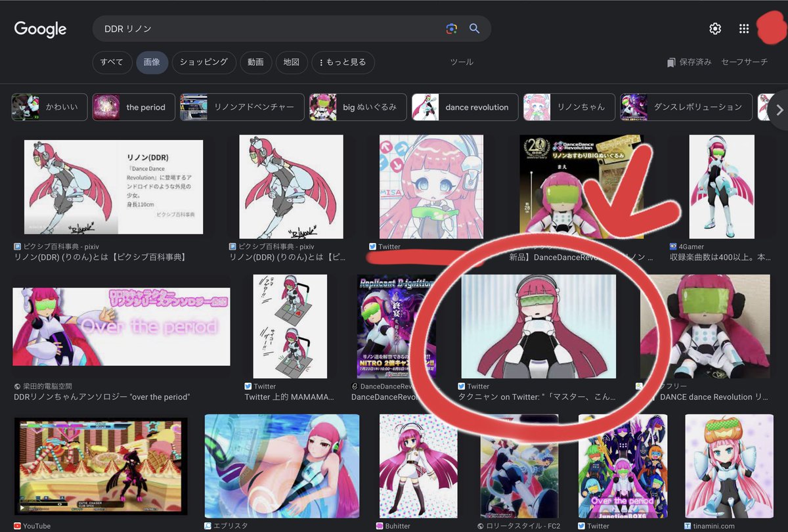Switch to the 動画 tab
The width and height of the screenshot is (788, 532).
click(255, 62)
